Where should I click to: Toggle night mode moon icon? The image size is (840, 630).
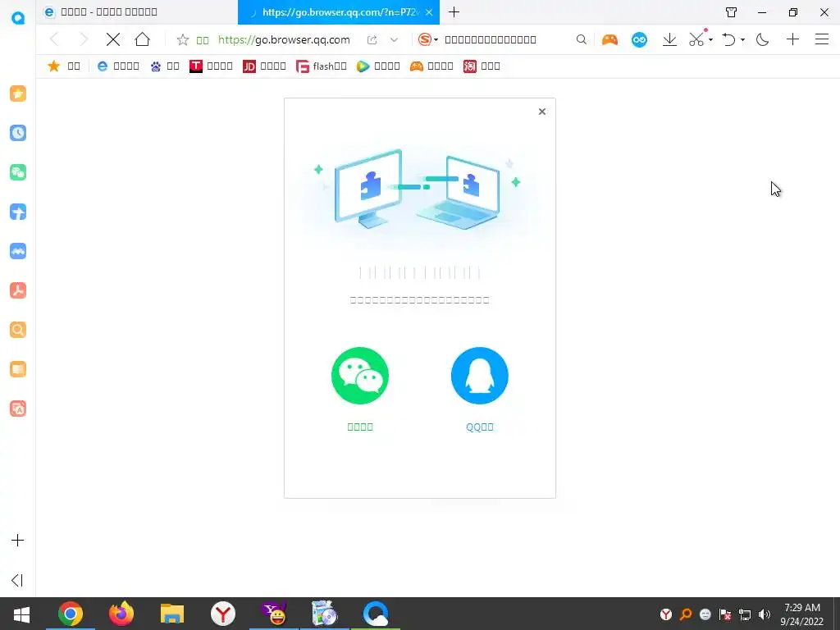click(x=762, y=39)
